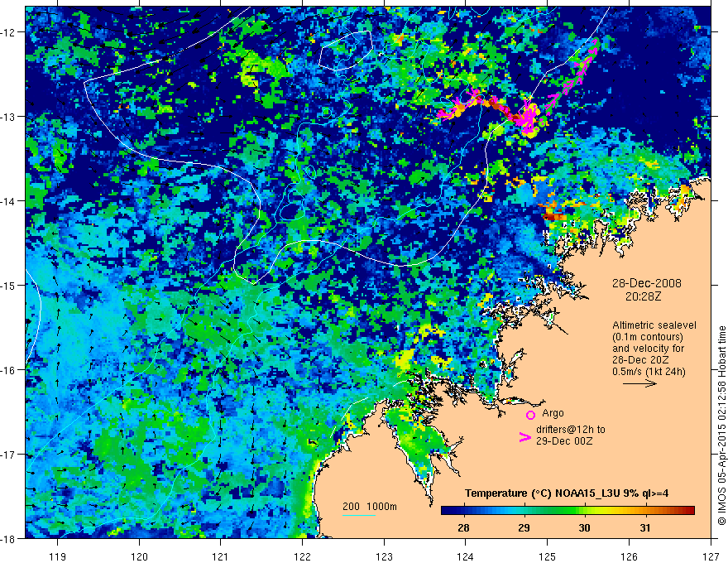This screenshot has height=563, width=728.
Task: Click the '125' longitude axis label
Action: pyautogui.click(x=548, y=556)
